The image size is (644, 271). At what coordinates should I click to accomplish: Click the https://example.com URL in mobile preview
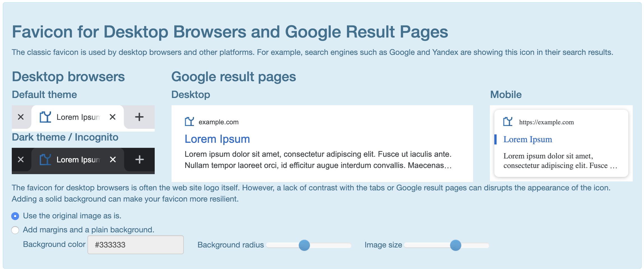coord(546,122)
